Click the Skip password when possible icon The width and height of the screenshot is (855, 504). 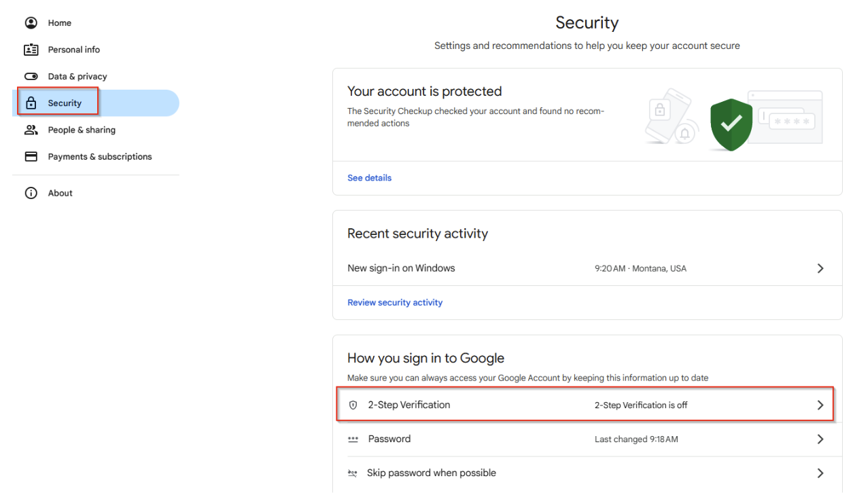[x=353, y=473]
